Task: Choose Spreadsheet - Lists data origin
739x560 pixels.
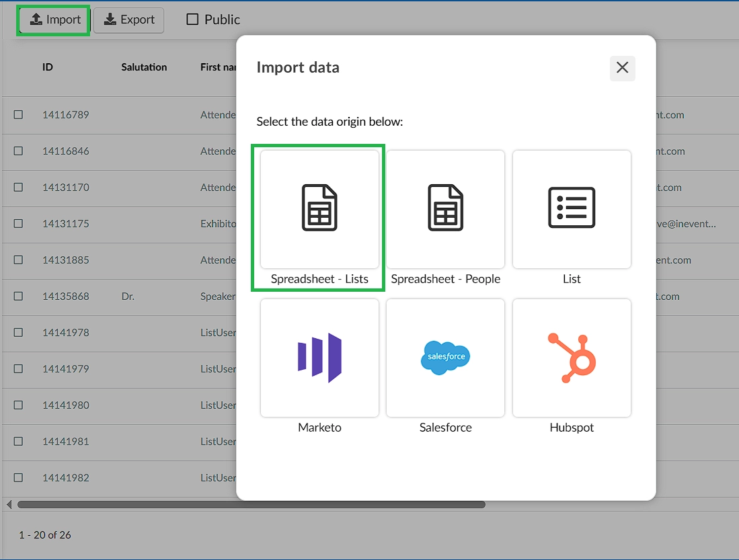Action: [x=319, y=209]
